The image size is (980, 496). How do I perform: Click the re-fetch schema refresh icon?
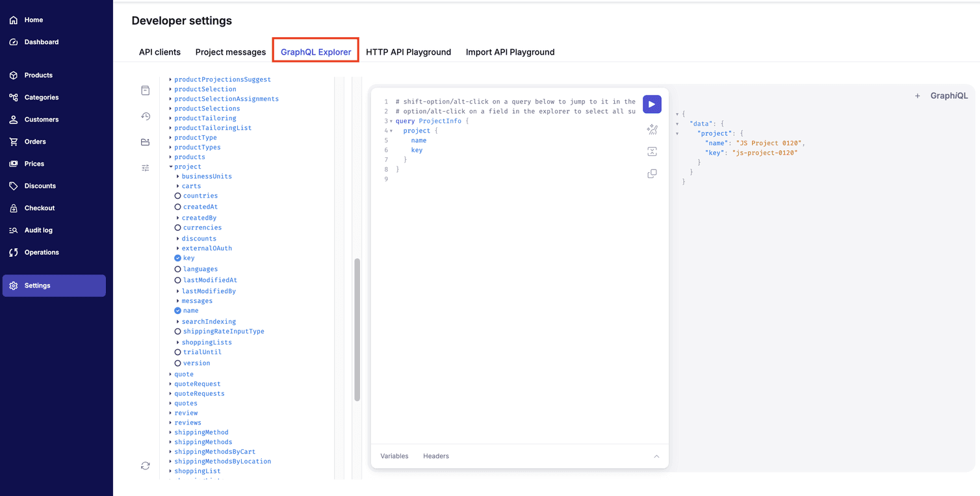pos(146,465)
